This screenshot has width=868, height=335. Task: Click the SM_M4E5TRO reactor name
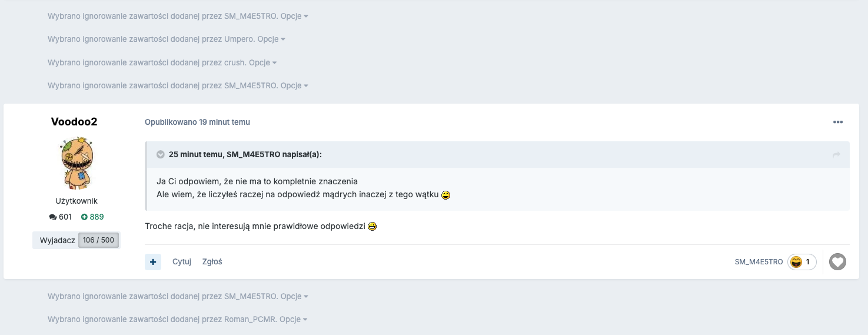(759, 262)
